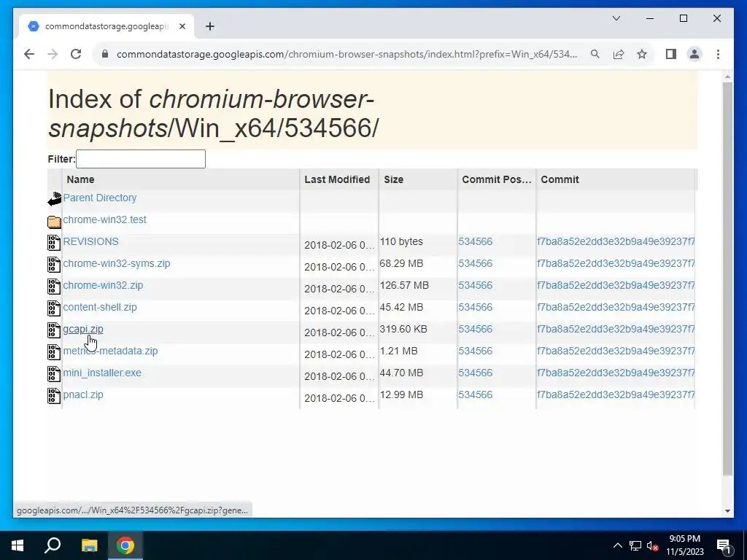Reload the current page
Viewport: 747px width, 560px height.
click(76, 54)
